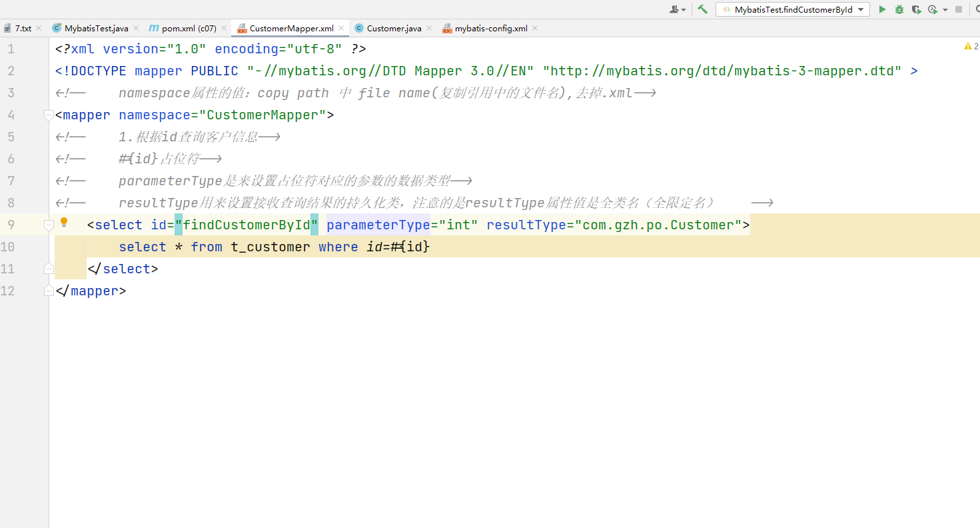This screenshot has height=528, width=980.
Task: Close the 7.txt tab
Action: [x=39, y=28]
